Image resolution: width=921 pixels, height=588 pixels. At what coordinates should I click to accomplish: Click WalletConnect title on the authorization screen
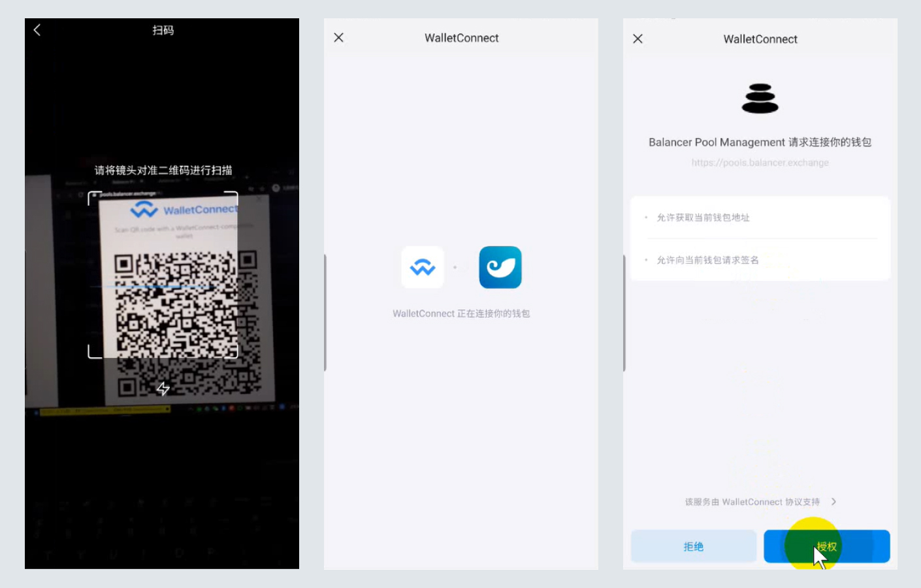tap(760, 39)
